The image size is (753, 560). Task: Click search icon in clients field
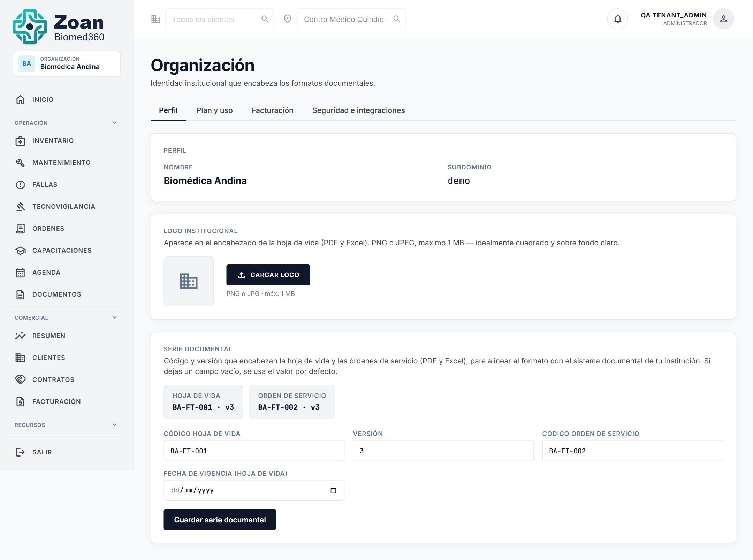click(x=265, y=19)
